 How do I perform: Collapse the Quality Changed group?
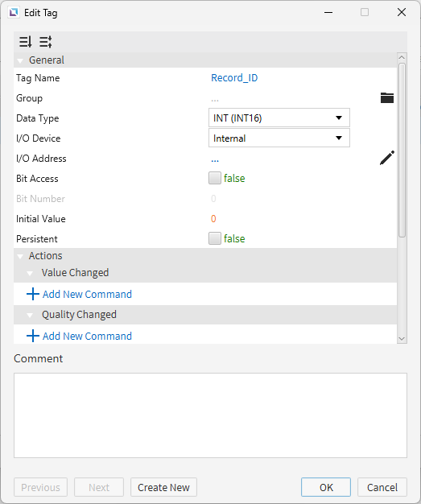(30, 316)
